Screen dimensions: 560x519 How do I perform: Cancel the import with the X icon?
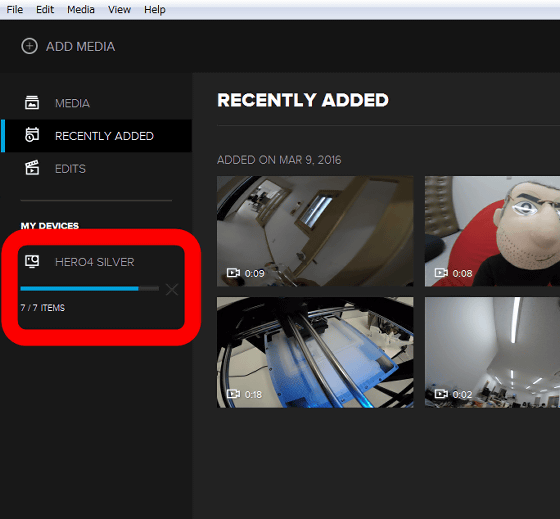pos(172,289)
